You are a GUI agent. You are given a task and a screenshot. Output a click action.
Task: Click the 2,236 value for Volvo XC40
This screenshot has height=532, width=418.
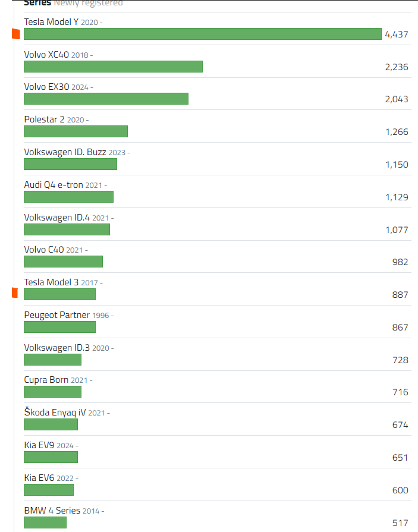pyautogui.click(x=396, y=67)
